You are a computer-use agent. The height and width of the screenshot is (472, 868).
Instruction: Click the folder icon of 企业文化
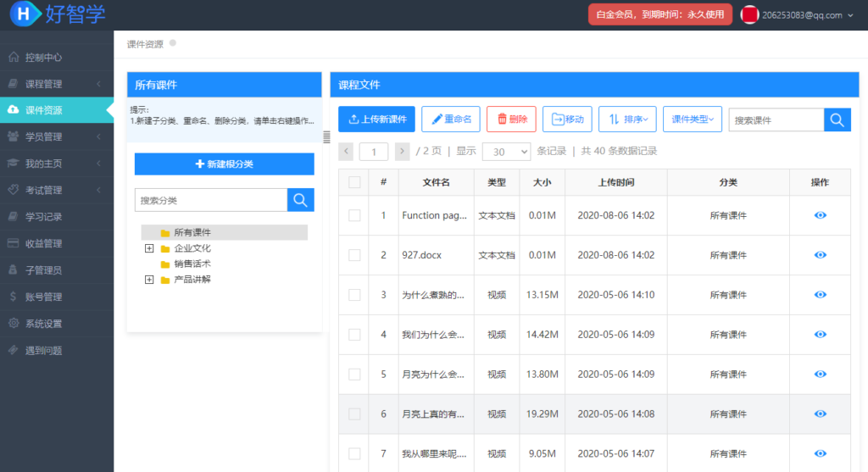[165, 248]
